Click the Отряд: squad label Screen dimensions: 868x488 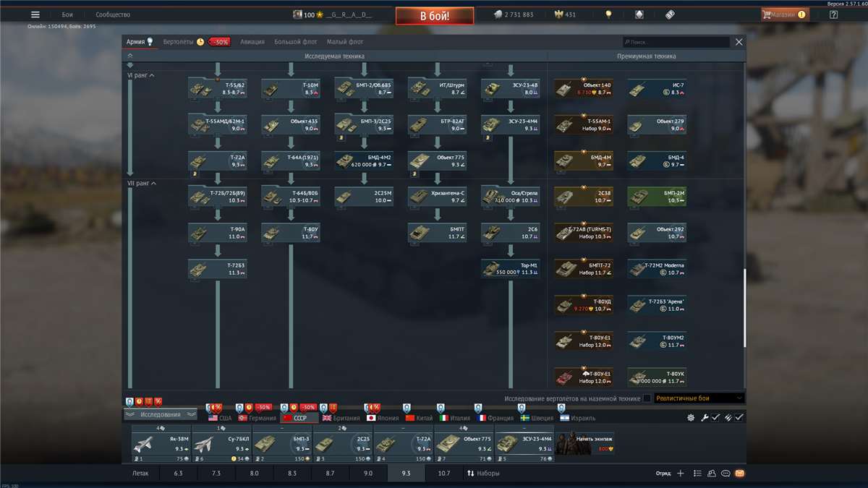pos(663,474)
